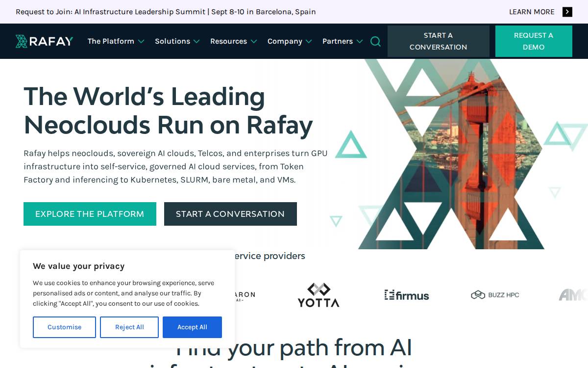Screen dimensions: 588x368
Task: Expand the Solutions menu chevron
Action: (x=196, y=42)
